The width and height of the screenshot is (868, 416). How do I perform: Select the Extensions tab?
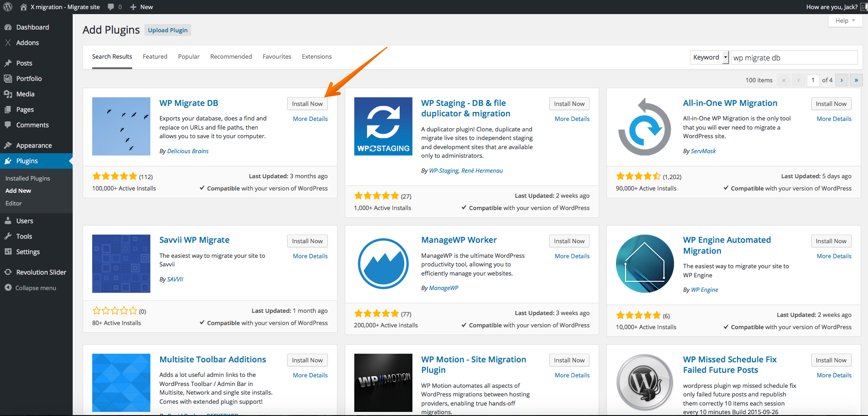click(317, 57)
